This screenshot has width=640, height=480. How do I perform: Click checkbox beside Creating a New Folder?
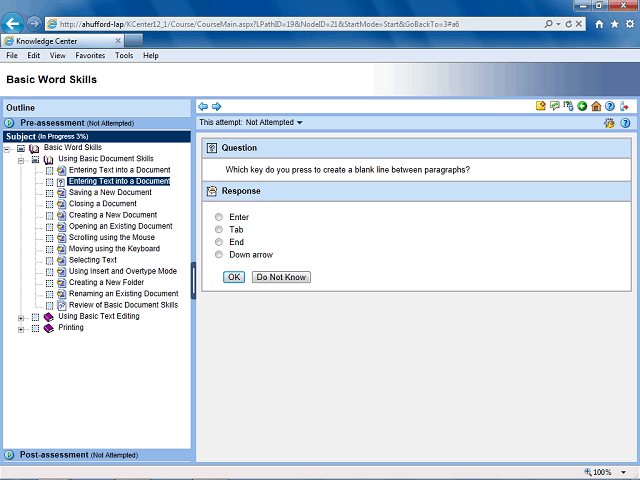point(49,283)
